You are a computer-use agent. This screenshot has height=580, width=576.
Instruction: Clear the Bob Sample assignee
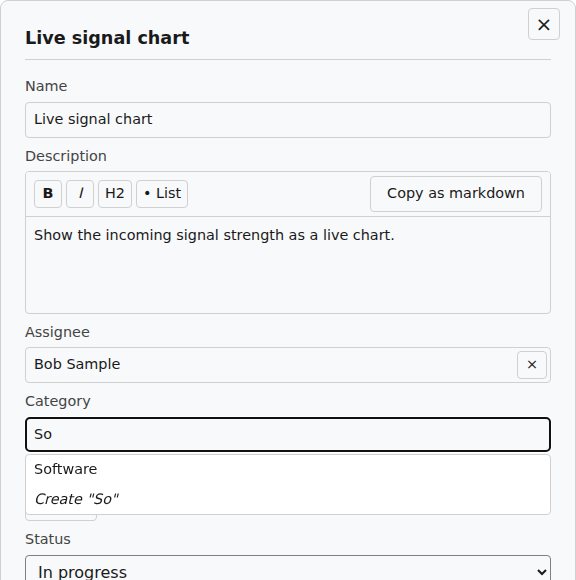tap(532, 365)
